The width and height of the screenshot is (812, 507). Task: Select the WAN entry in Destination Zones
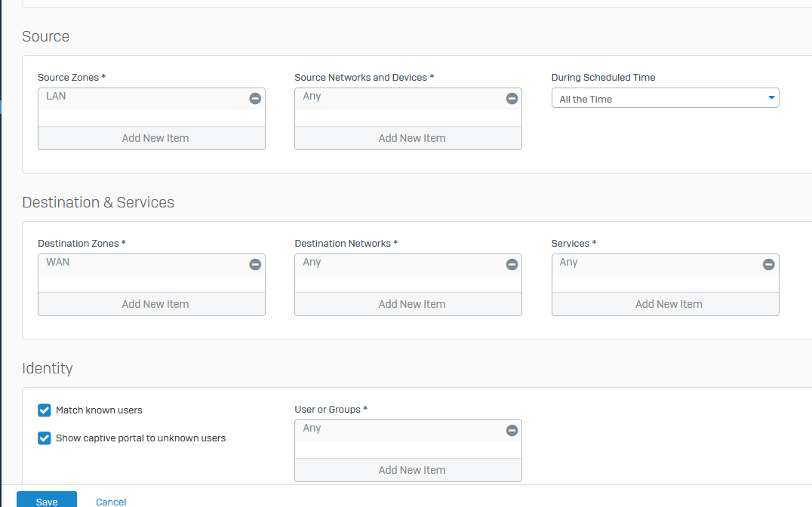click(58, 263)
